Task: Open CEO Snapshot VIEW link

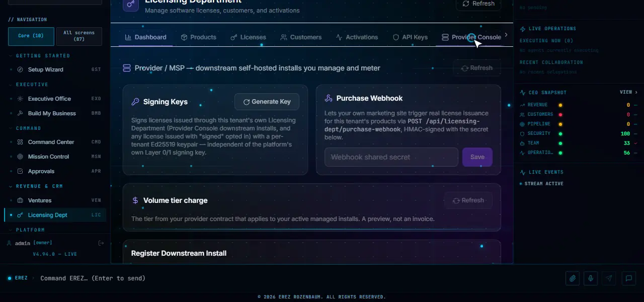Action: pyautogui.click(x=628, y=93)
